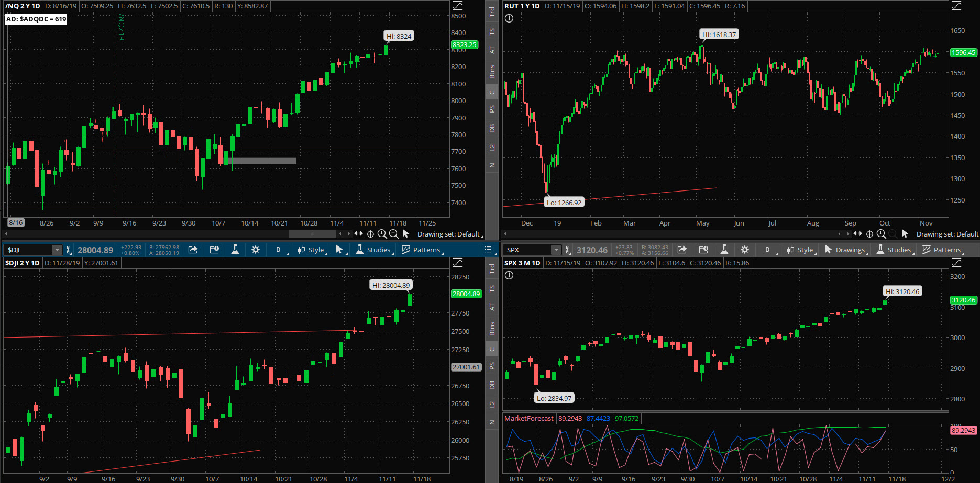The width and height of the screenshot is (980, 483).
Task: Expand the SPX symbol dropdown arrow
Action: [x=556, y=250]
